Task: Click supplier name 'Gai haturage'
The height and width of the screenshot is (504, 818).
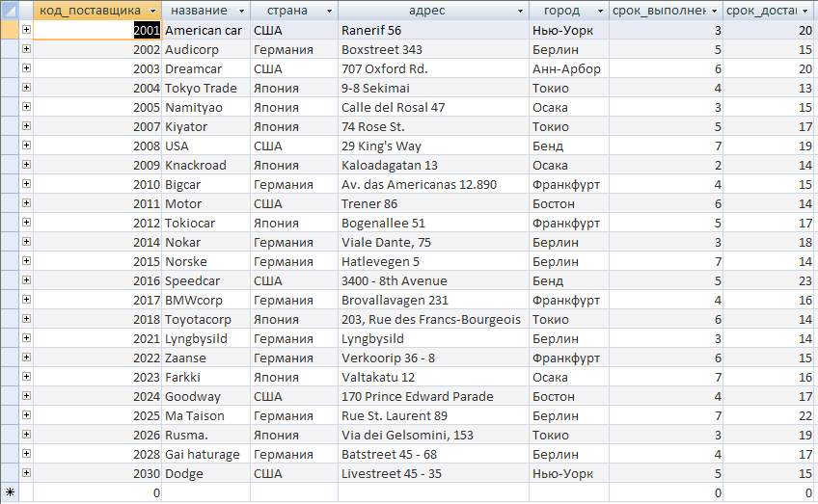Action: 203,455
